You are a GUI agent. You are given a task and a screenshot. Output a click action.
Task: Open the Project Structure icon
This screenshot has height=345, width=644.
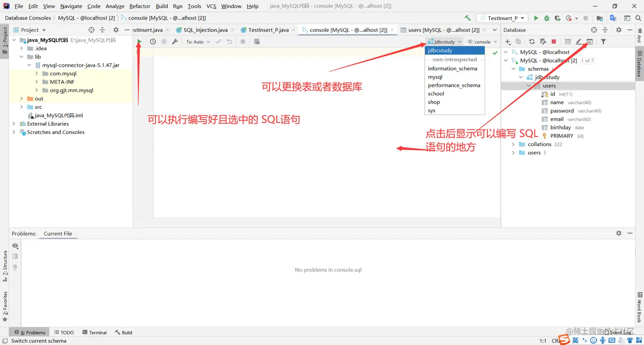600,18
